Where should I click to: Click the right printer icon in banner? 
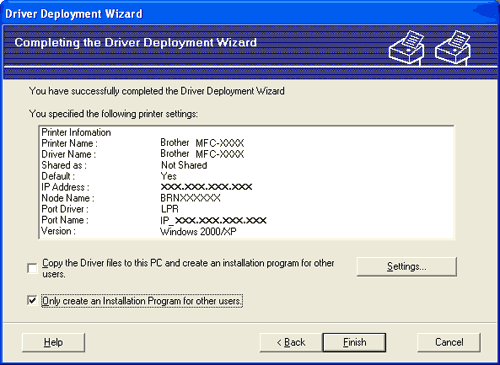coord(453,47)
